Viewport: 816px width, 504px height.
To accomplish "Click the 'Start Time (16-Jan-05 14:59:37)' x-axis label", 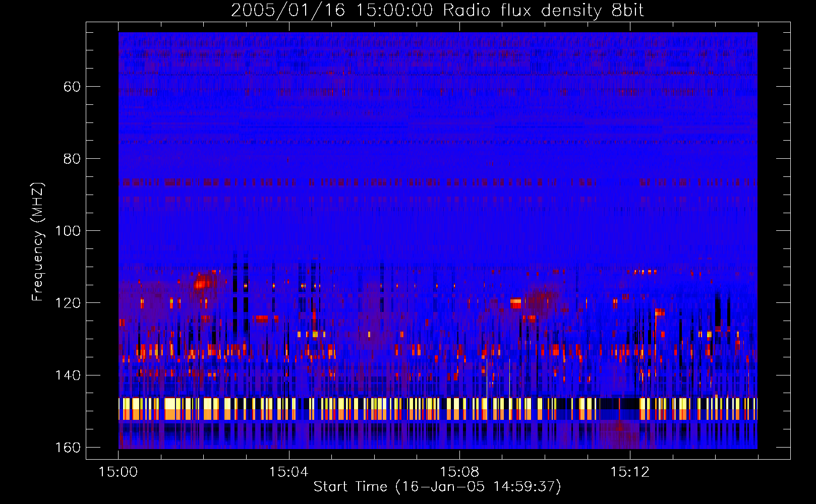I will coord(437,486).
